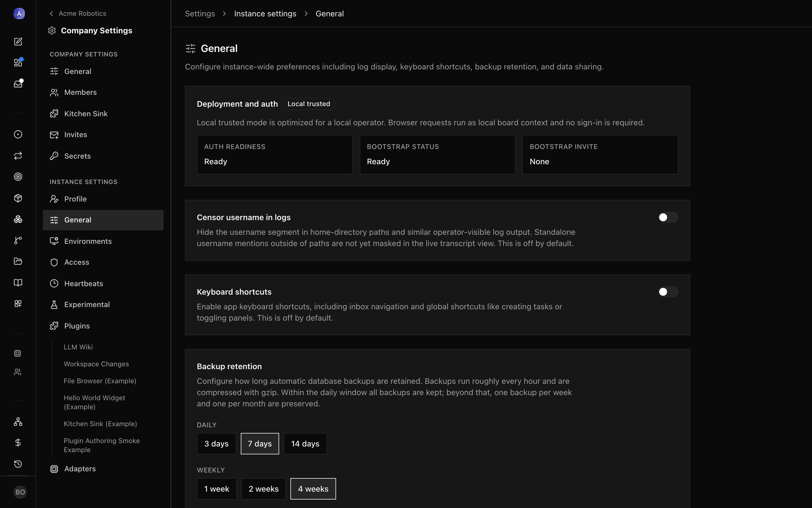Click the open folder icon in rail

18,261
